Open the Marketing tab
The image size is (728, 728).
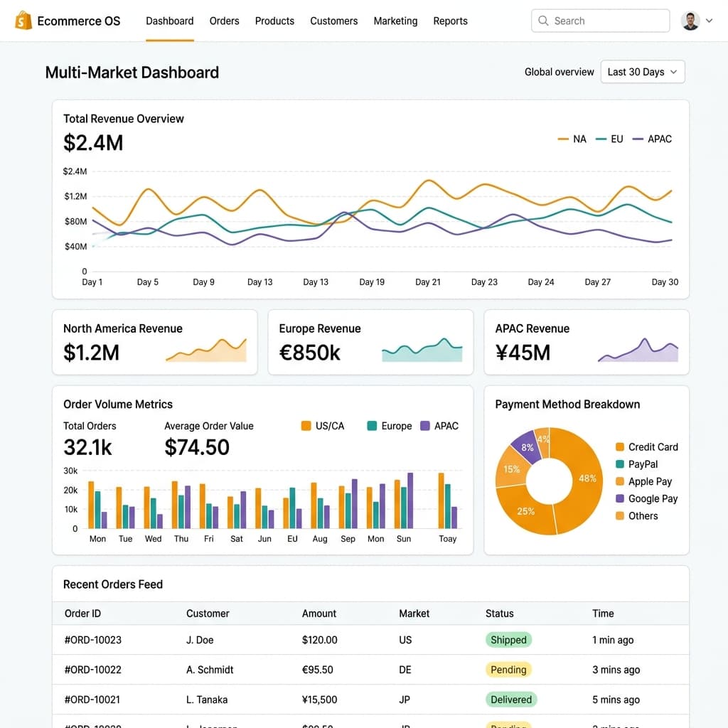pos(395,21)
